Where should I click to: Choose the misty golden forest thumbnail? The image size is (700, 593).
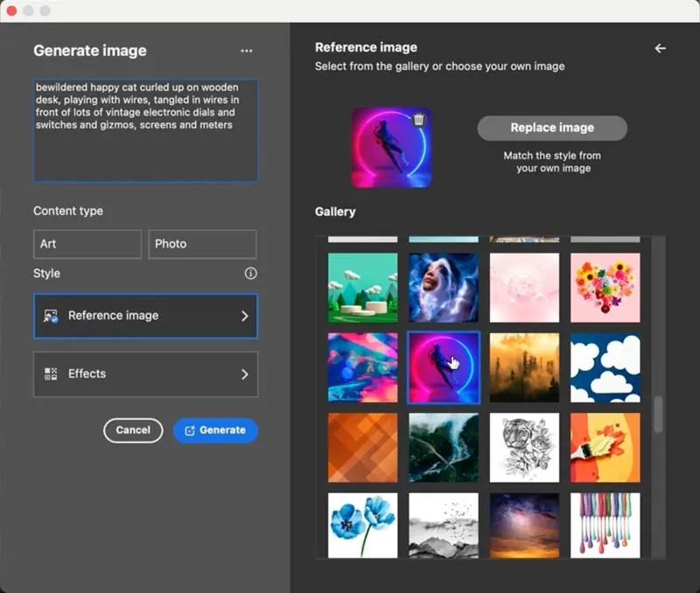[524, 367]
